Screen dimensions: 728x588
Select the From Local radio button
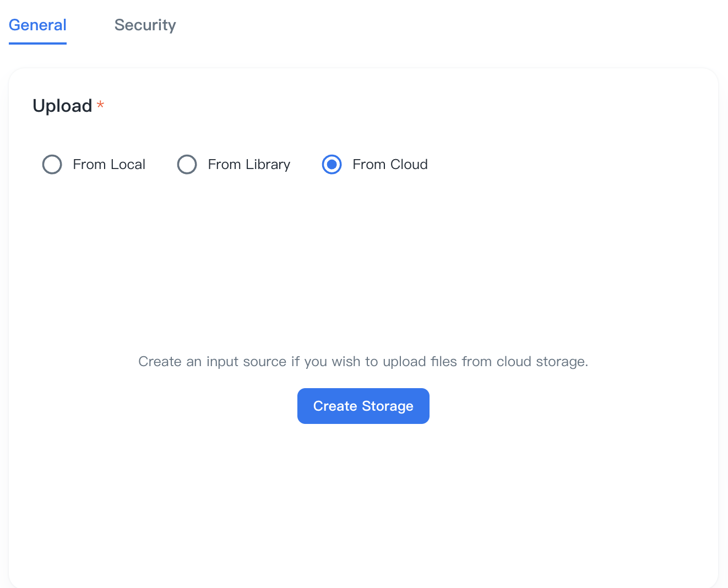tap(52, 165)
